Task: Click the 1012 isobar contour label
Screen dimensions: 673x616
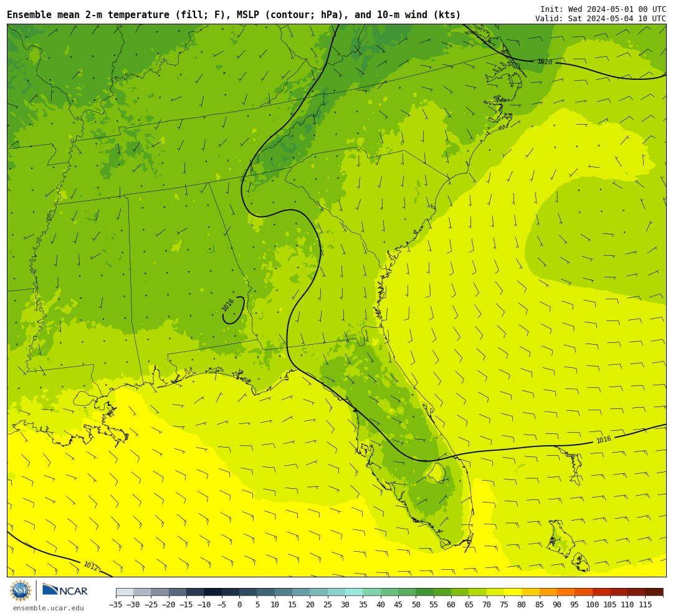Action: 90,566
